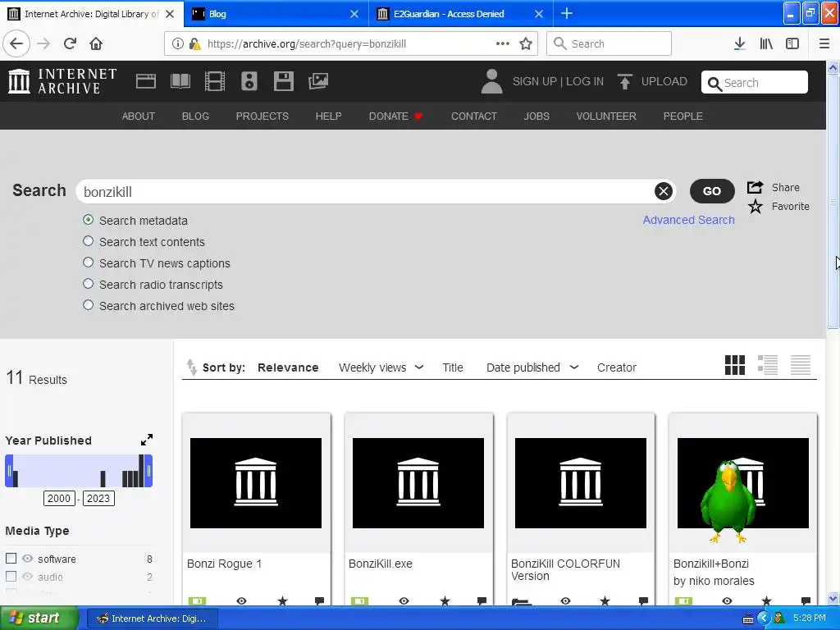Open Firefox hamburger menu
The width and height of the screenshot is (840, 630).
coord(824,44)
